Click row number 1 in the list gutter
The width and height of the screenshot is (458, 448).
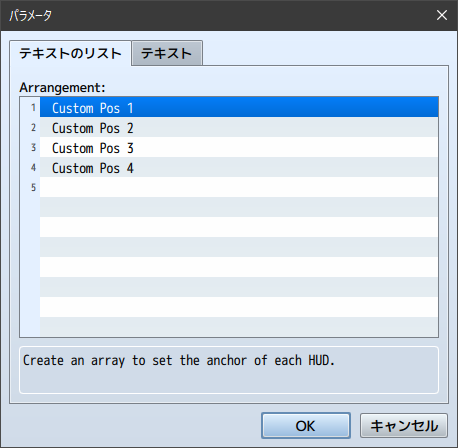(x=33, y=107)
